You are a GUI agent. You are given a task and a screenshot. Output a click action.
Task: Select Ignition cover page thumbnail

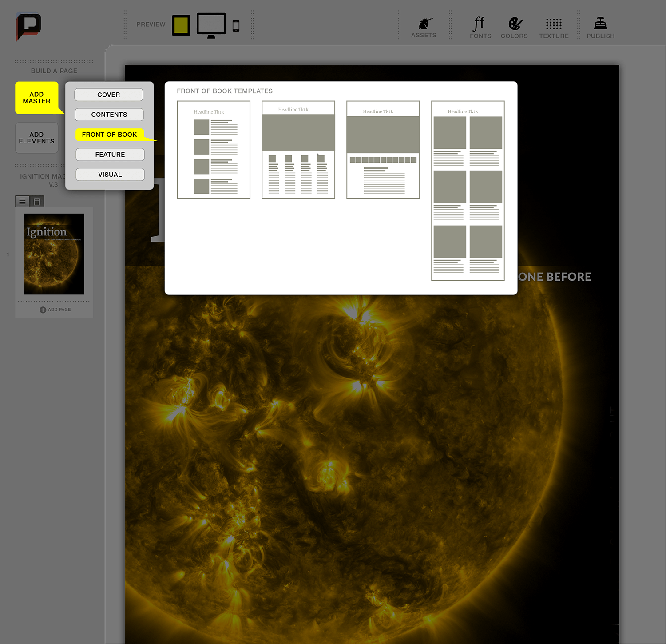click(x=54, y=254)
